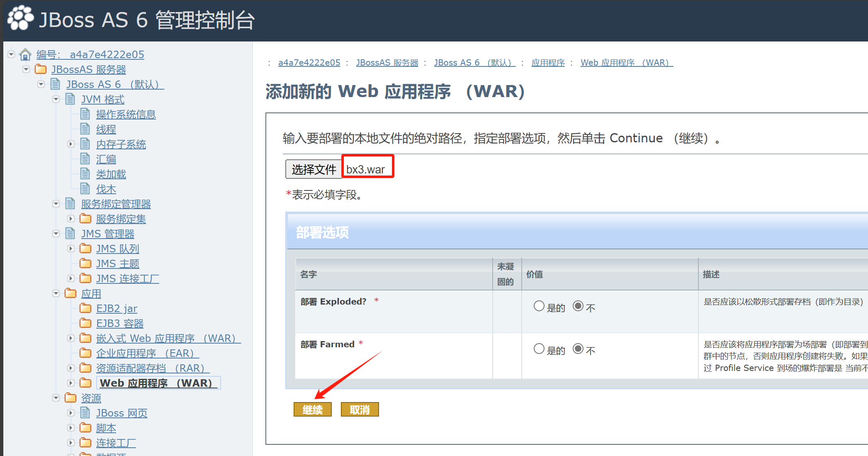Click folder icon beside 资源
Viewport: 868px width, 456px height.
(x=71, y=397)
